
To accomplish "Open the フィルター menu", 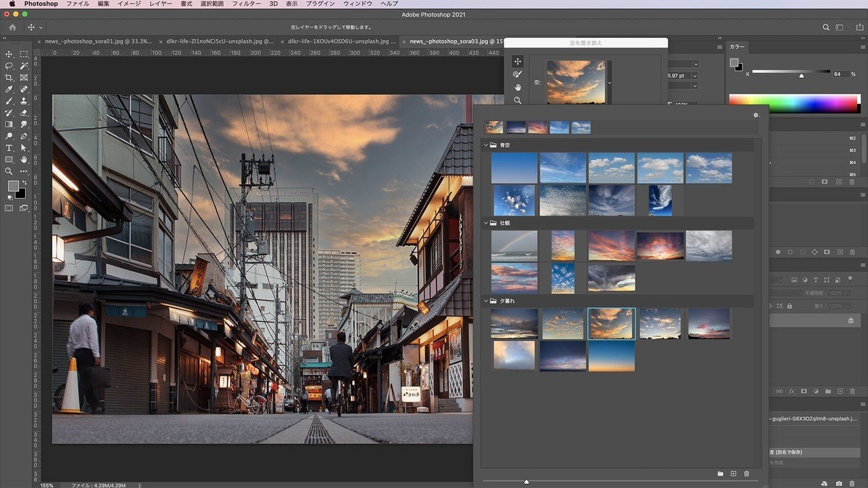I will 246,4.
